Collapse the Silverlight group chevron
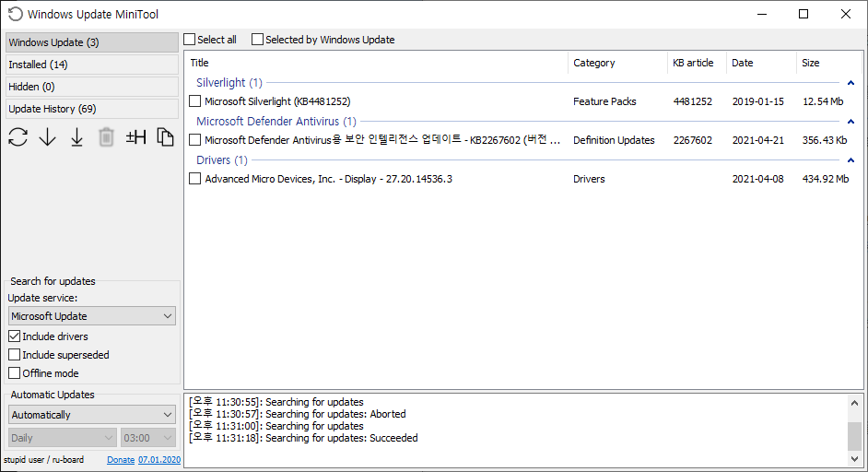 (850, 83)
